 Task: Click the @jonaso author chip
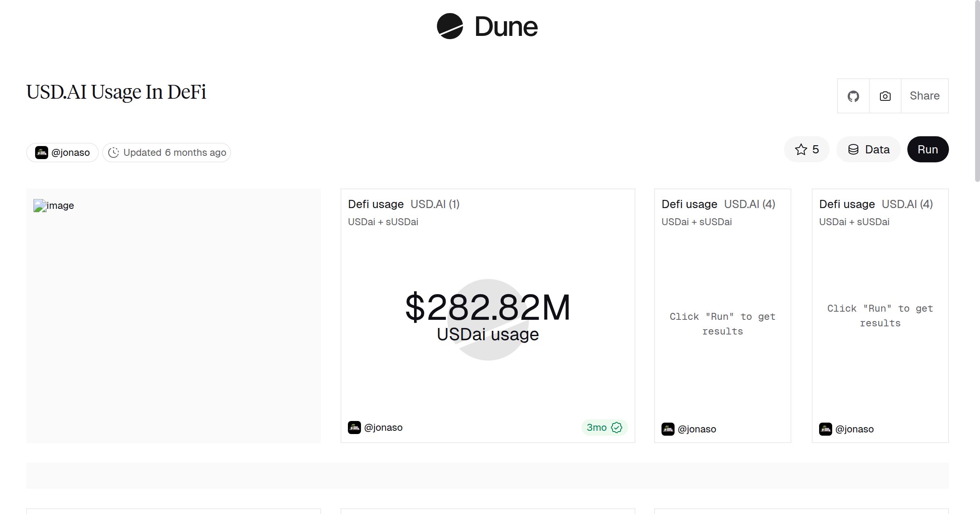click(x=62, y=152)
